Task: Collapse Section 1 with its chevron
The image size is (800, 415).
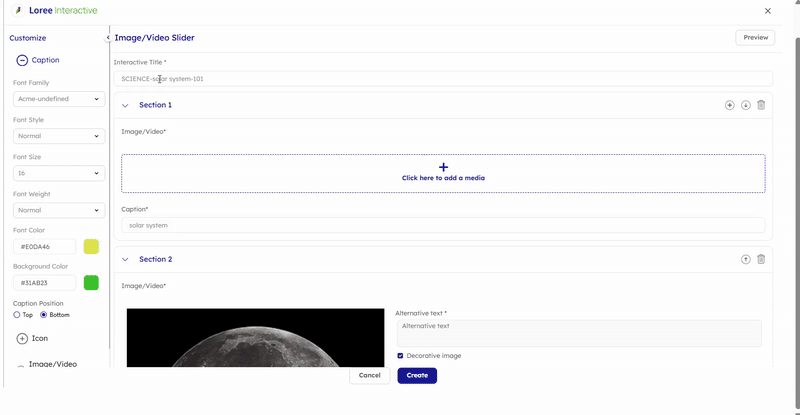Action: pos(125,105)
